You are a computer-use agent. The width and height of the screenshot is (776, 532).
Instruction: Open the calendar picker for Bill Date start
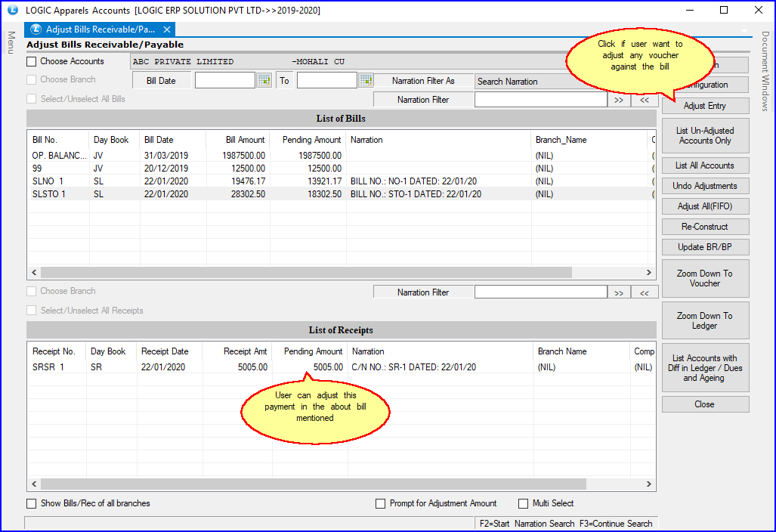[264, 80]
